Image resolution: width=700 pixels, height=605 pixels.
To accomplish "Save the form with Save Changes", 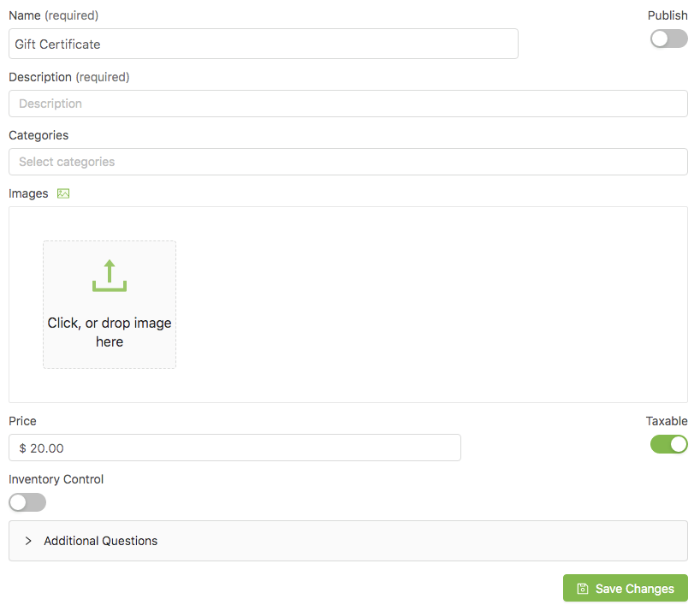I will click(x=625, y=588).
